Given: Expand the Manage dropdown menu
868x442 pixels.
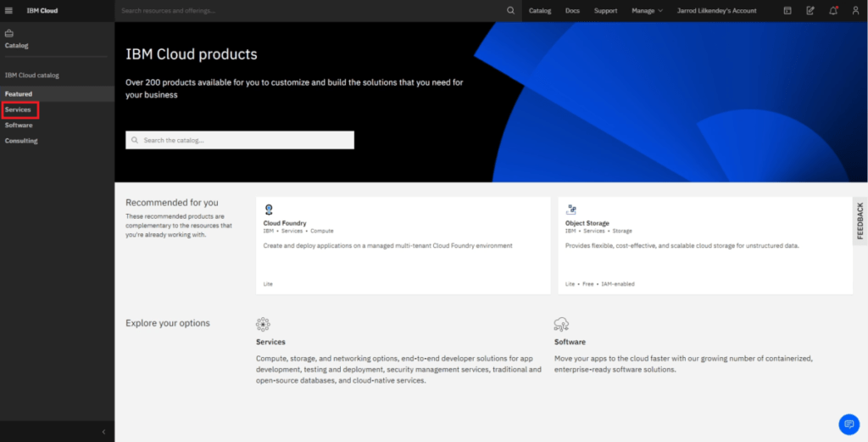Looking at the screenshot, I should (647, 10).
